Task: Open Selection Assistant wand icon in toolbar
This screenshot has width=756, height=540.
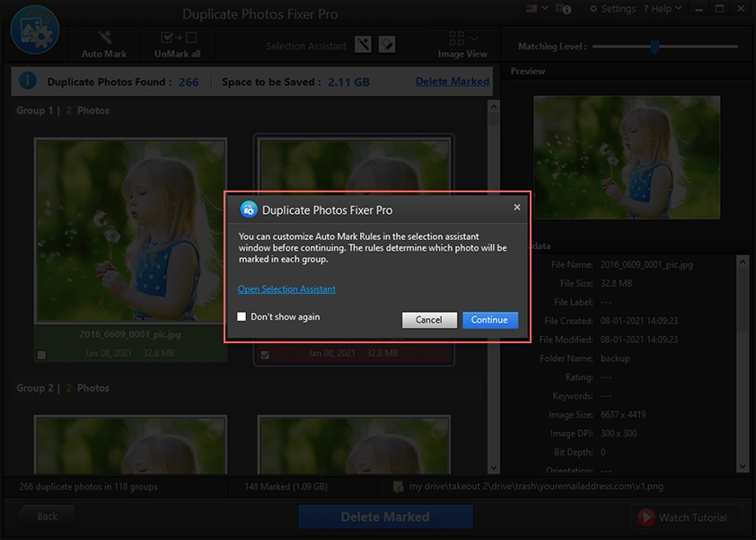Action: pyautogui.click(x=363, y=44)
